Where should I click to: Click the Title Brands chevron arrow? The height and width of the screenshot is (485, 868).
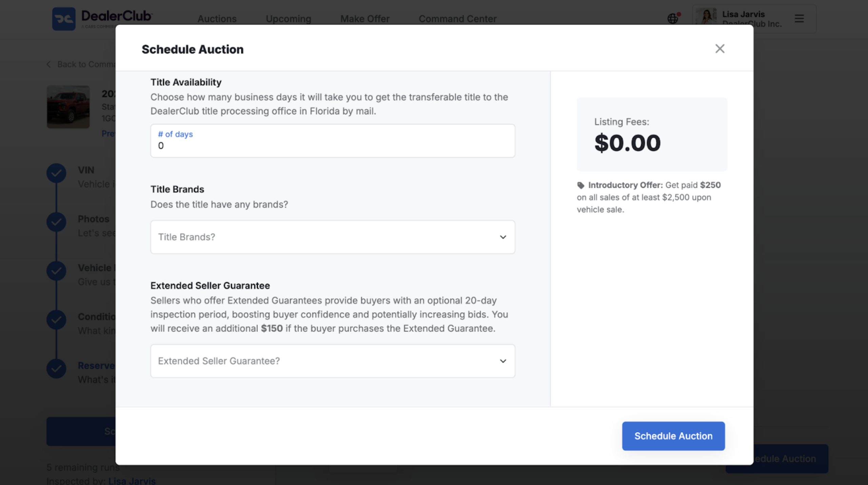[x=503, y=237]
